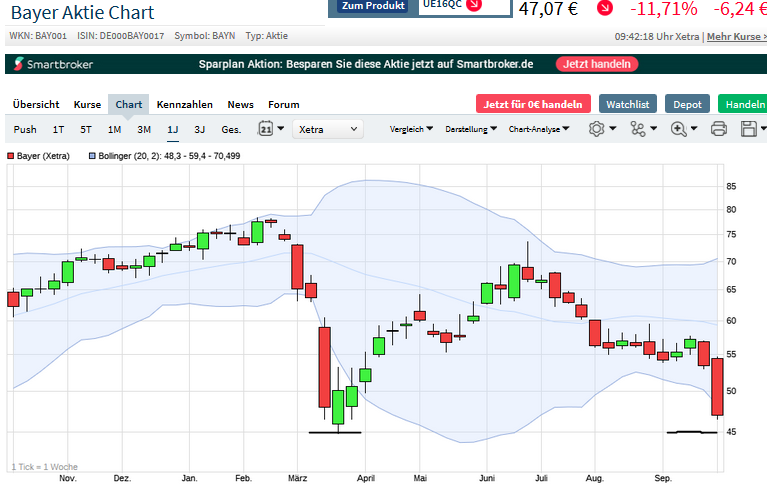
Task: Click the zoom magnifier icon
Action: click(x=679, y=129)
